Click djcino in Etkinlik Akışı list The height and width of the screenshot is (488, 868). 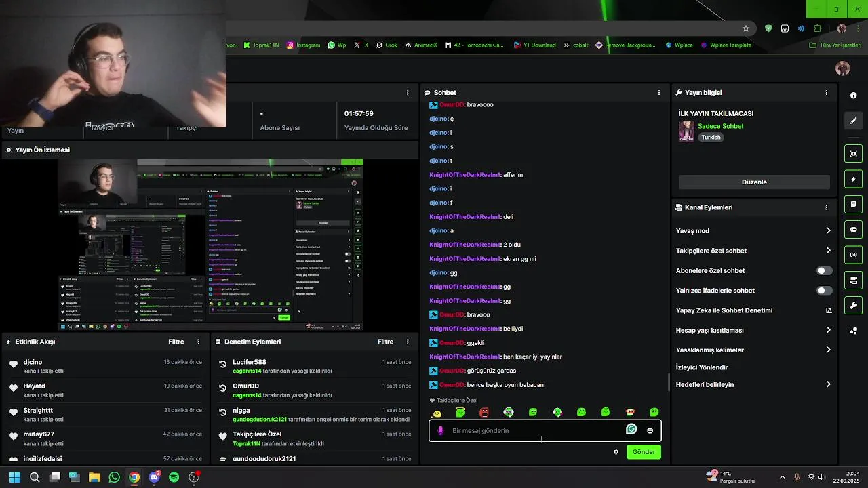pyautogui.click(x=33, y=362)
